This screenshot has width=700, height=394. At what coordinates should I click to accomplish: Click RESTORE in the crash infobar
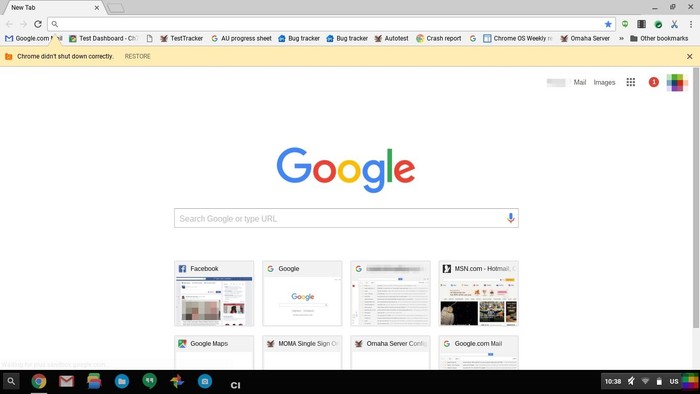[x=138, y=56]
